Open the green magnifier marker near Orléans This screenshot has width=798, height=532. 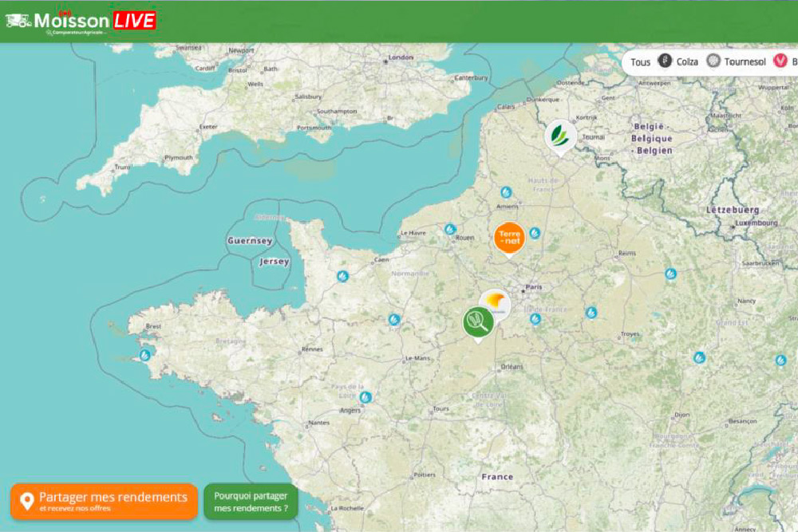point(478,323)
